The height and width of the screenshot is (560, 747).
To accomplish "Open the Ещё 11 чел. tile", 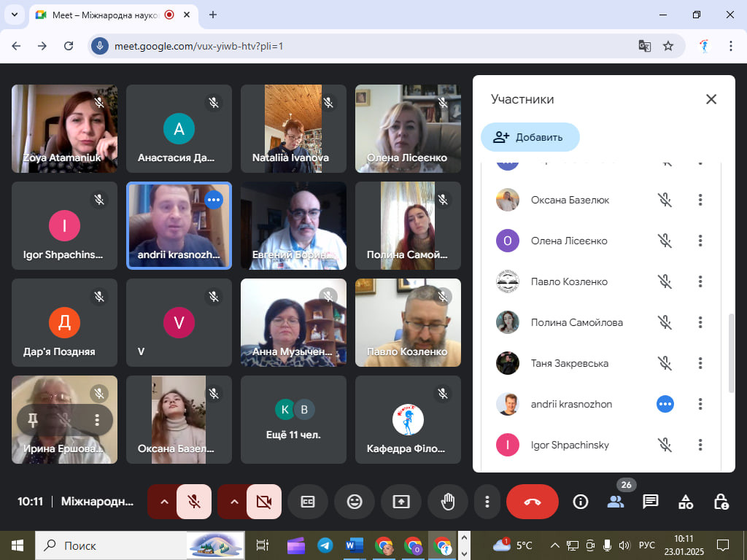I will tap(293, 419).
